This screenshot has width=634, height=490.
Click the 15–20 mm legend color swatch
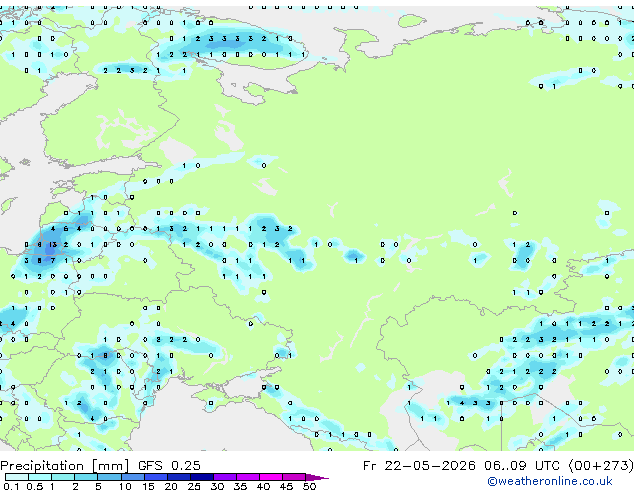pyautogui.click(x=156, y=477)
